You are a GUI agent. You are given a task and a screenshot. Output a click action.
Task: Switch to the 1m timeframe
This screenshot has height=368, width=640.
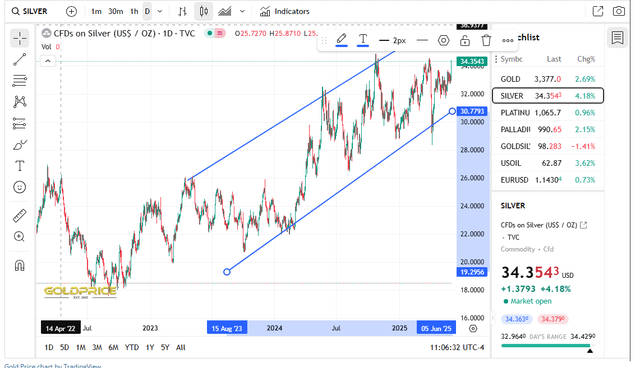coord(96,11)
